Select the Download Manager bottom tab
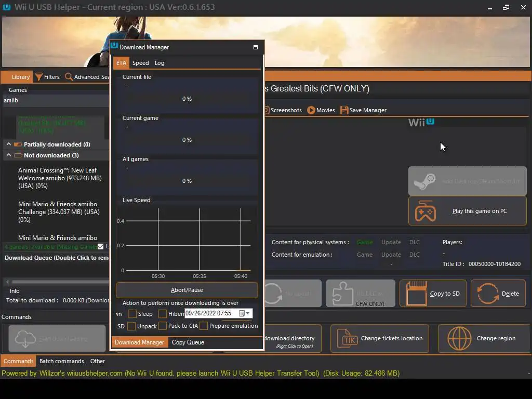 point(139,342)
